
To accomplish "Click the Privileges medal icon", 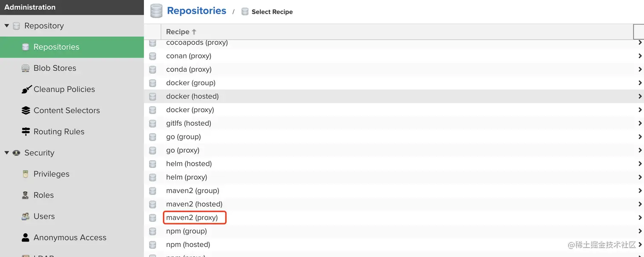I will [x=26, y=174].
